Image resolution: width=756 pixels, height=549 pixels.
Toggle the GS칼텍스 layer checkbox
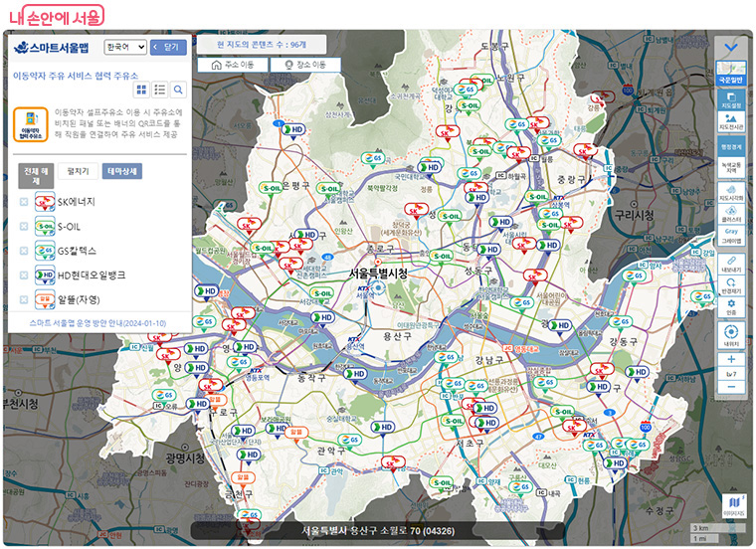(x=24, y=251)
